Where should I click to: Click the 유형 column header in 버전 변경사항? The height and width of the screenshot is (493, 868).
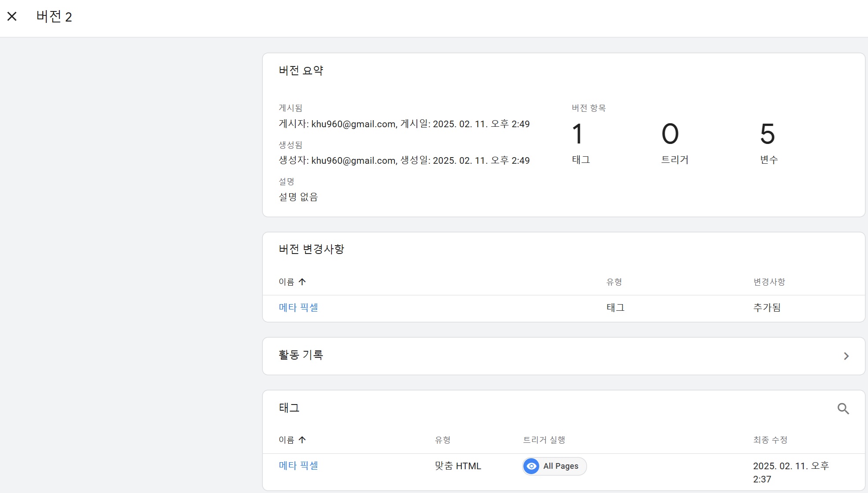point(614,282)
